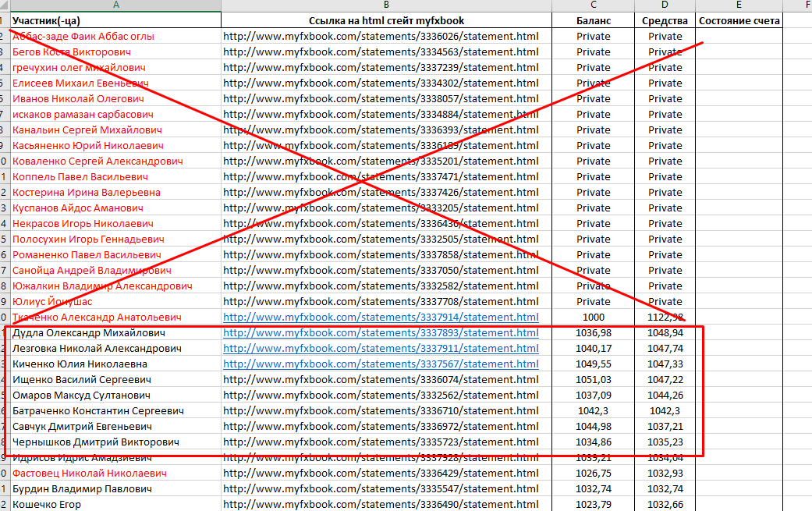Click funds value 1037,21
The height and width of the screenshot is (511, 812).
pyautogui.click(x=665, y=426)
